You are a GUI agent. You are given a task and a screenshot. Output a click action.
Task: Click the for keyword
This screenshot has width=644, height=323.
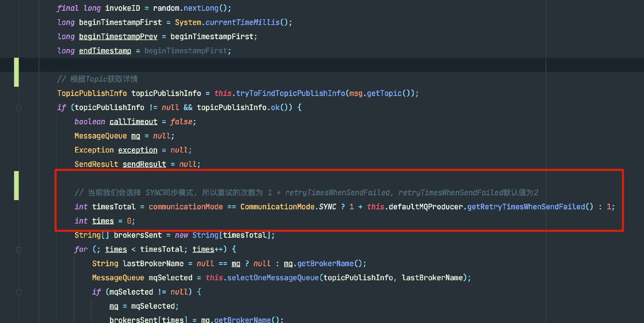pyautogui.click(x=81, y=249)
